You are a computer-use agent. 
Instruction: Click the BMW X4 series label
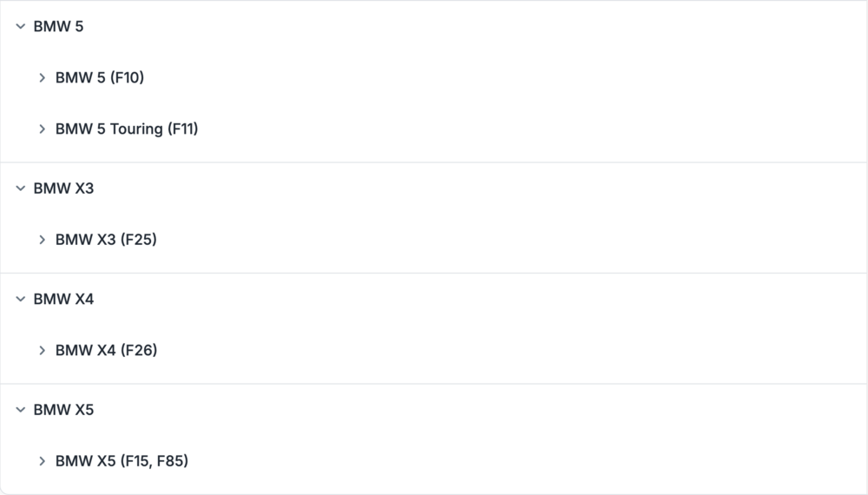pos(63,300)
